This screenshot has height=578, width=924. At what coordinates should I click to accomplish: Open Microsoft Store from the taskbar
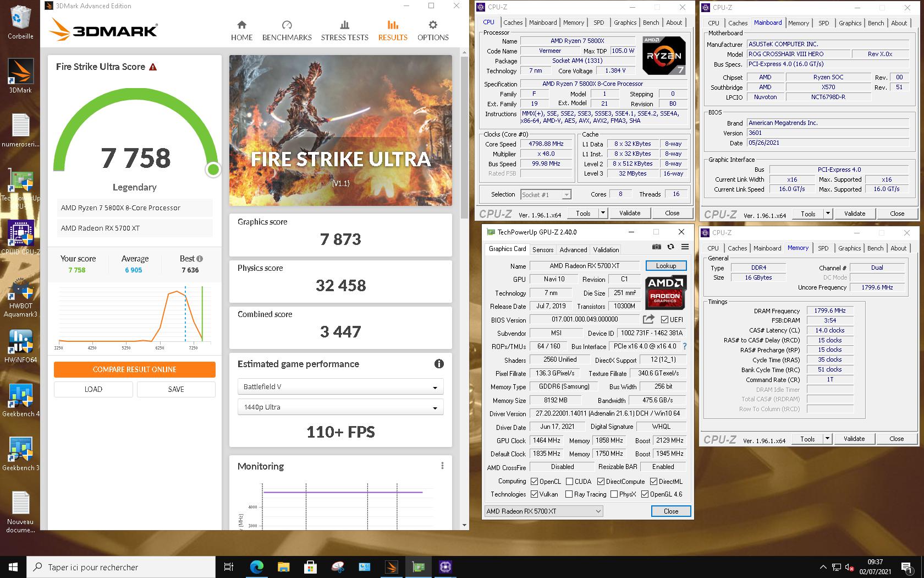[310, 566]
